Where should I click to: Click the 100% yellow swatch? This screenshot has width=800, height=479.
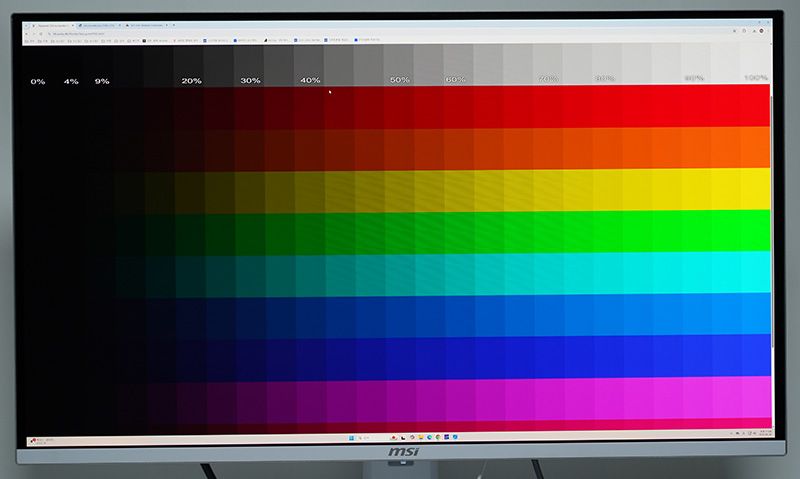tap(755, 188)
